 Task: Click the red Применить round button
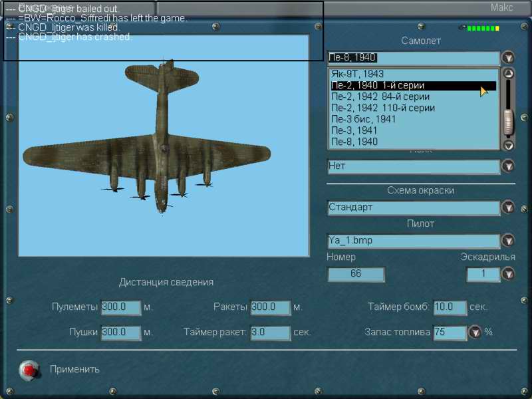click(29, 370)
